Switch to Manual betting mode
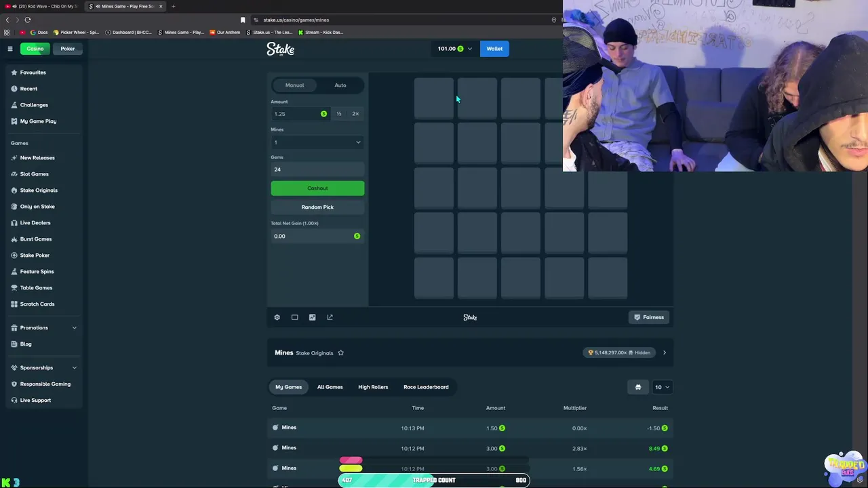Viewport: 868px width, 488px height. coord(294,85)
